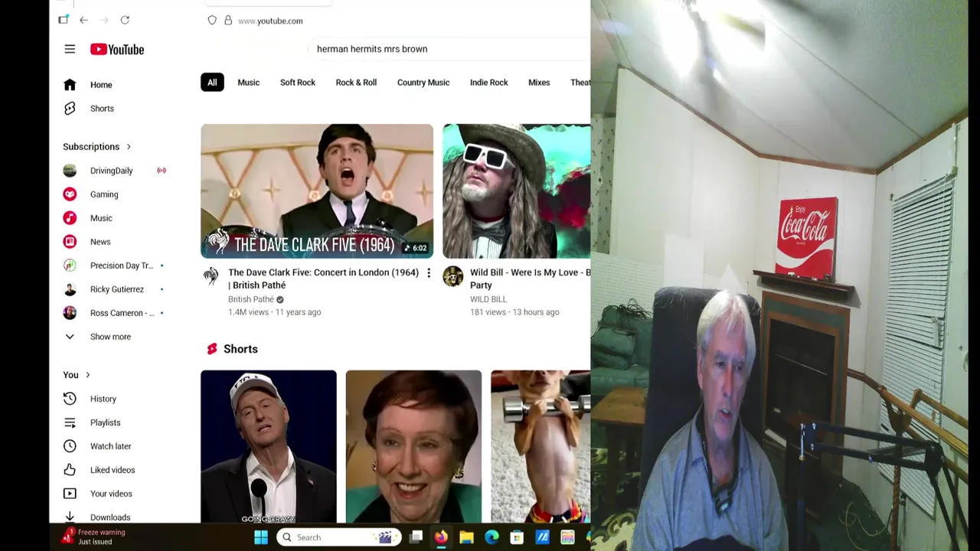Click the YouTube logo
This screenshot has height=551, width=980.
click(117, 49)
